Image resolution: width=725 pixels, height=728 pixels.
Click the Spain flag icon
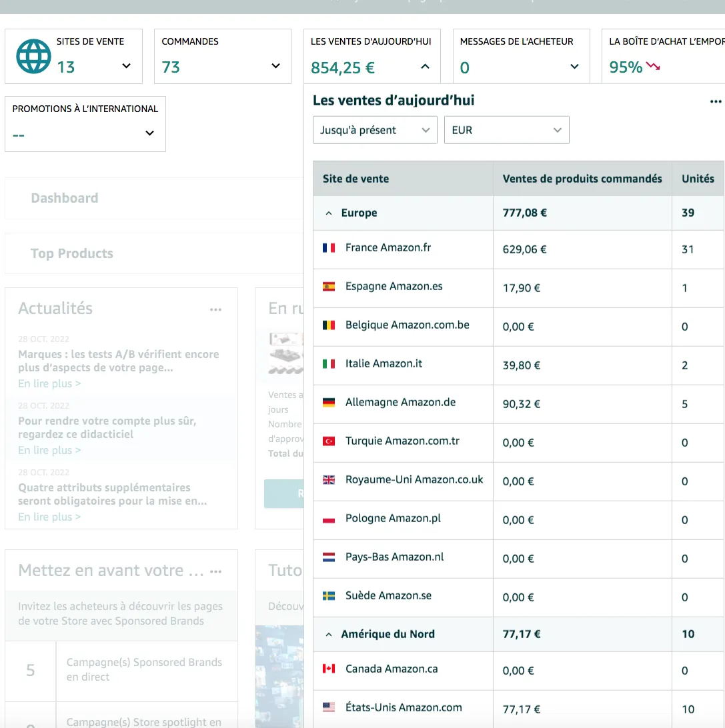(329, 287)
